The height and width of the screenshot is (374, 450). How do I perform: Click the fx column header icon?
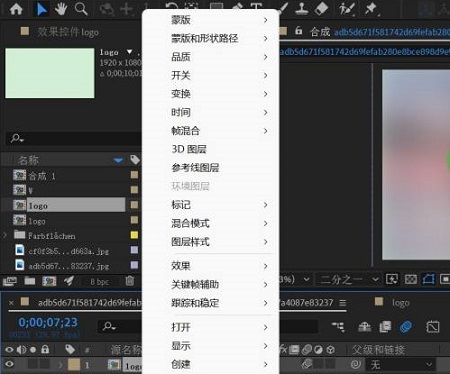tap(283, 350)
